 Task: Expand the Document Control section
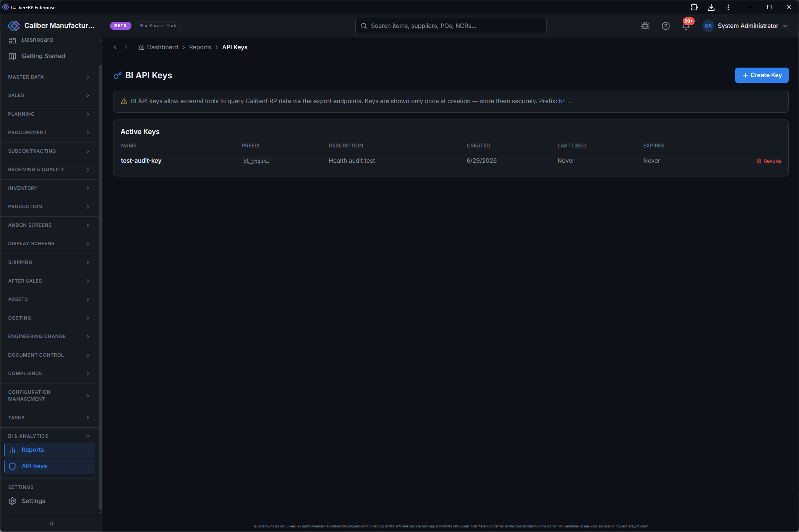coord(50,355)
